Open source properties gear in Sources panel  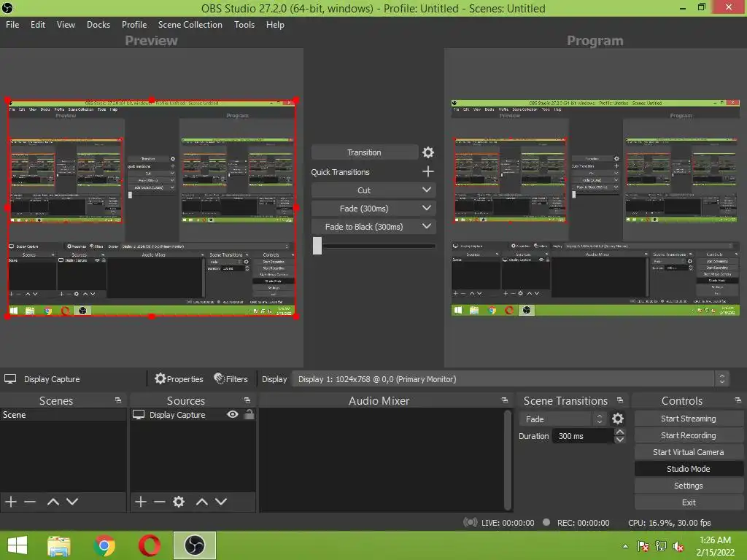[x=179, y=502]
